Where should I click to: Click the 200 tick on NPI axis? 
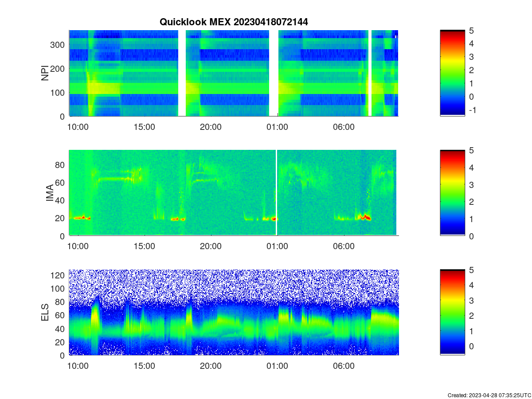(58, 69)
